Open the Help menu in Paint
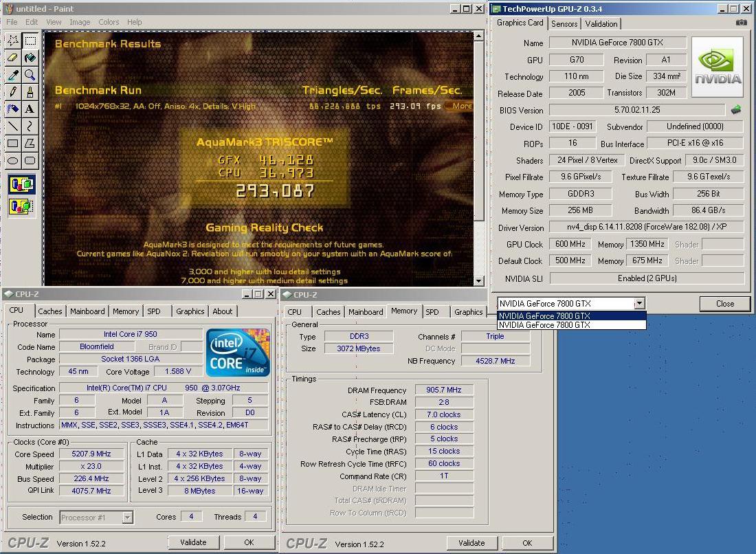756x554 pixels. coord(135,22)
